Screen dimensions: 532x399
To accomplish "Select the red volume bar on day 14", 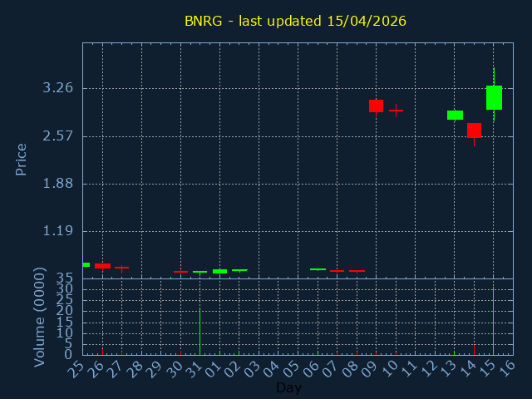I will click(474, 350).
